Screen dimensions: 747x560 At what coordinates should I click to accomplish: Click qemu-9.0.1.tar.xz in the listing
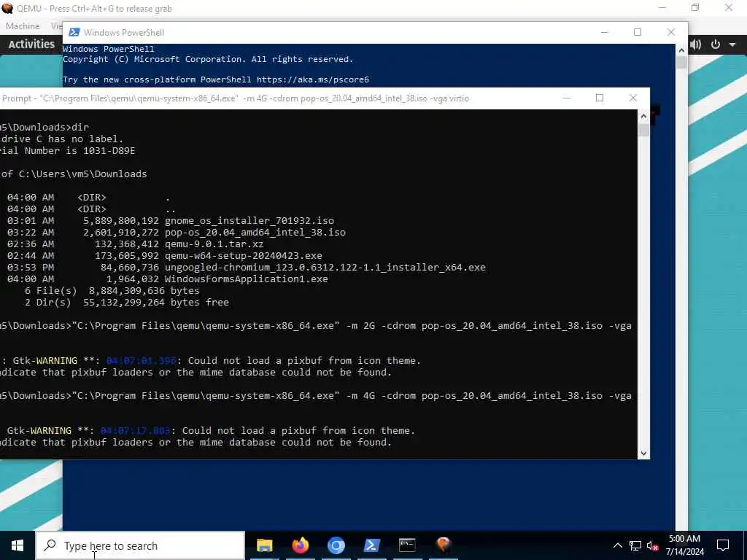tap(214, 244)
